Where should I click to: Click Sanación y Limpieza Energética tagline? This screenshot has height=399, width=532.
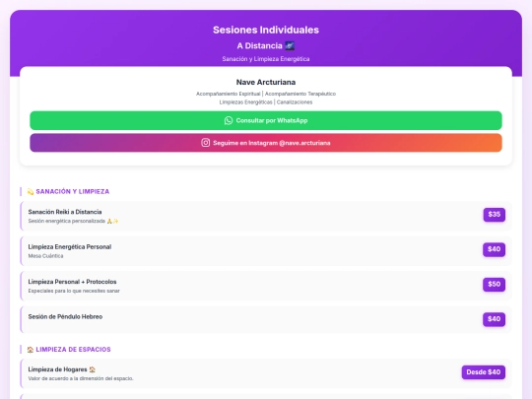(x=266, y=59)
